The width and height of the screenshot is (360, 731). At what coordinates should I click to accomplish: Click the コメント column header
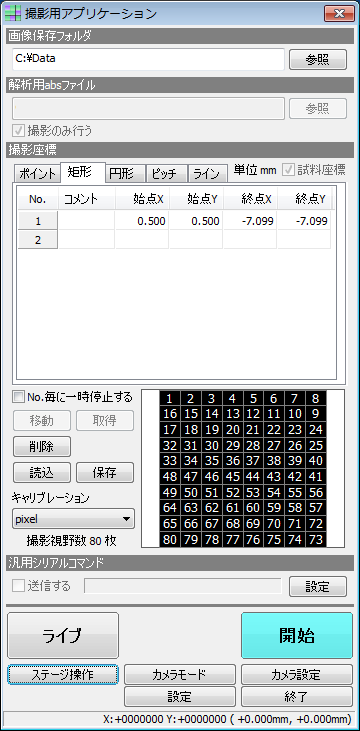click(86, 200)
